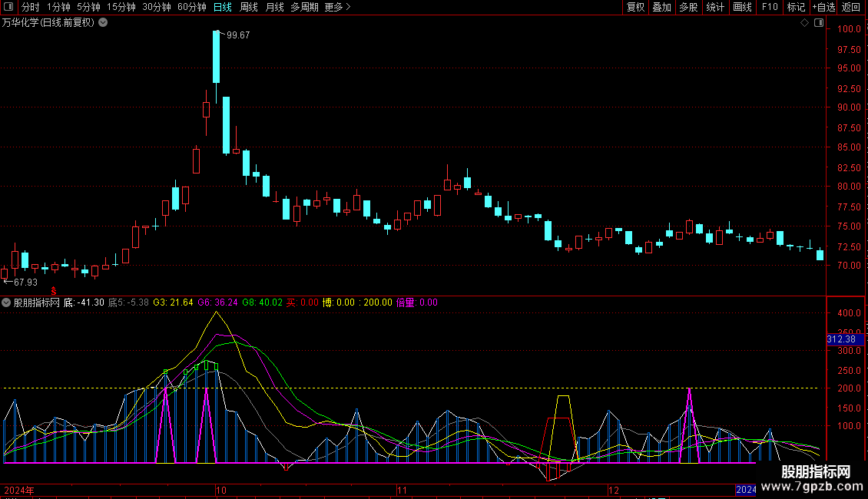Image resolution: width=868 pixels, height=499 pixels.
Task: Click the 99.67 peak candle
Action: point(217,57)
